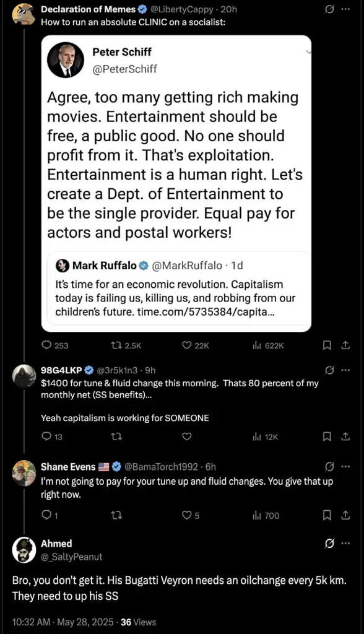Repost Shane Evens' reply
Viewport: 364px width, 634px height.
pyautogui.click(x=116, y=515)
